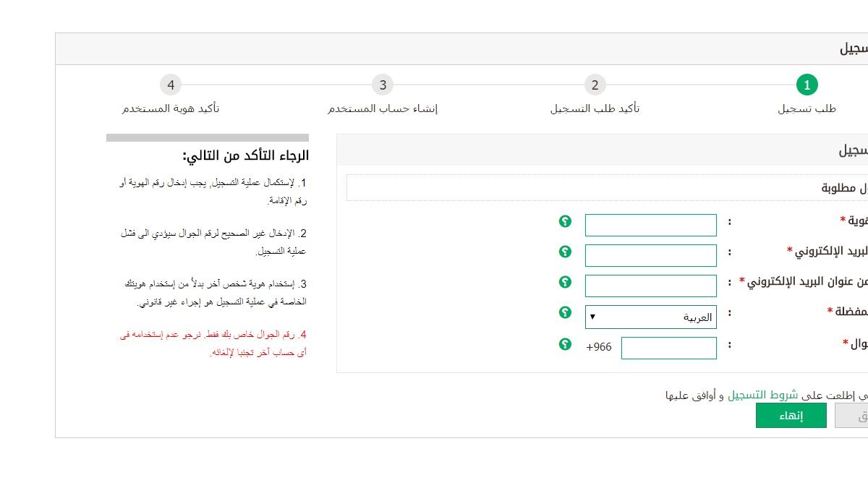
Task: Click instruction 3 about إستخدام هوية شخص آخر
Action: (216, 293)
